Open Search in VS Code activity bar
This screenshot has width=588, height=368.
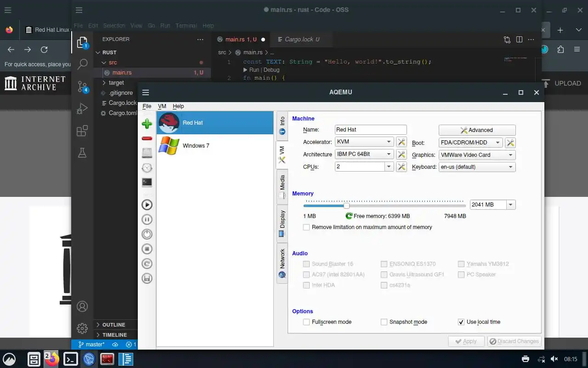point(82,64)
